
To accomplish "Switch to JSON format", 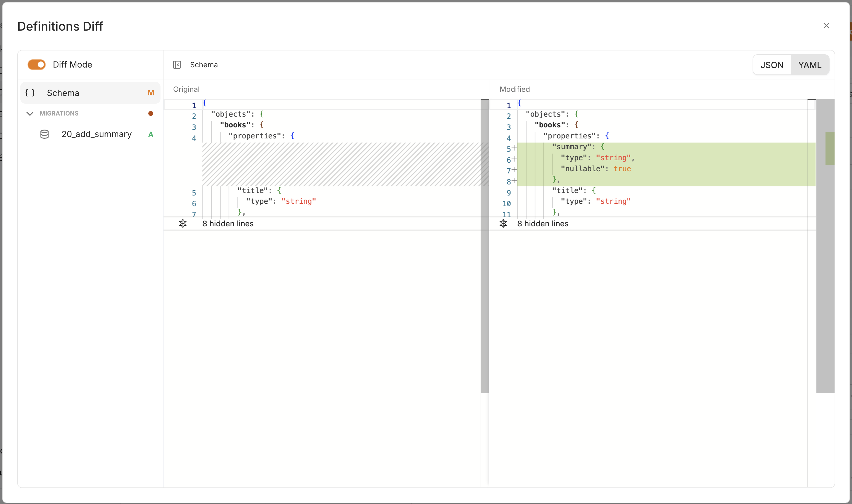I will point(772,65).
